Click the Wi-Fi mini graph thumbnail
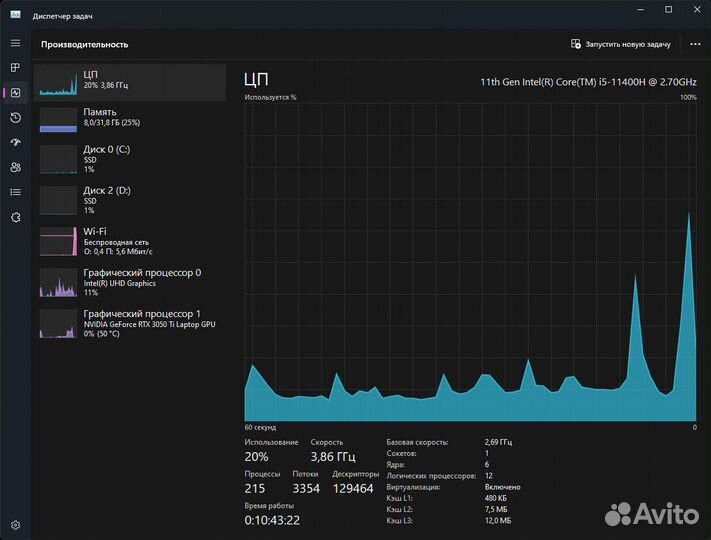The width and height of the screenshot is (711, 540). (x=58, y=242)
